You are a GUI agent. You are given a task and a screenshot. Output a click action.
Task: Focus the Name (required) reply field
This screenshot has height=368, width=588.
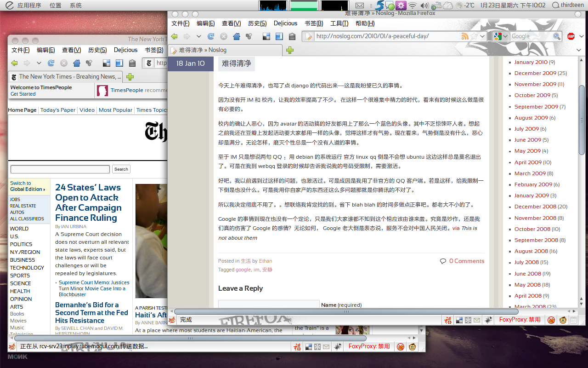click(x=269, y=304)
